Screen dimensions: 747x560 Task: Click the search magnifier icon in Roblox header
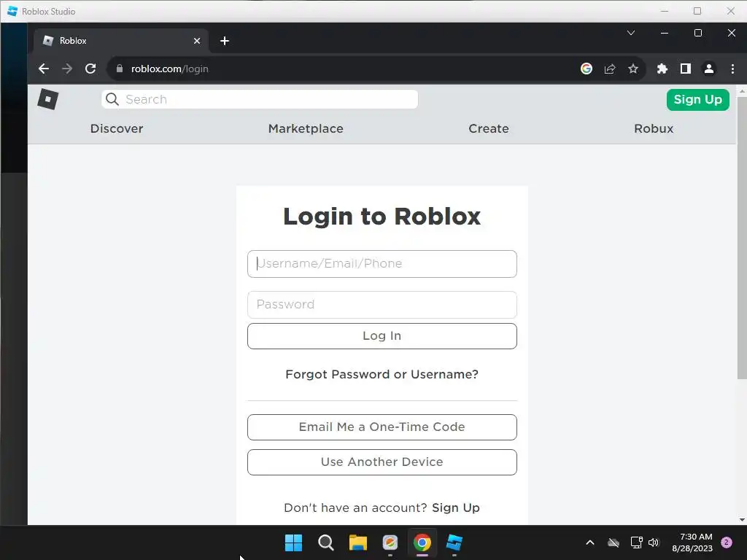tap(112, 99)
